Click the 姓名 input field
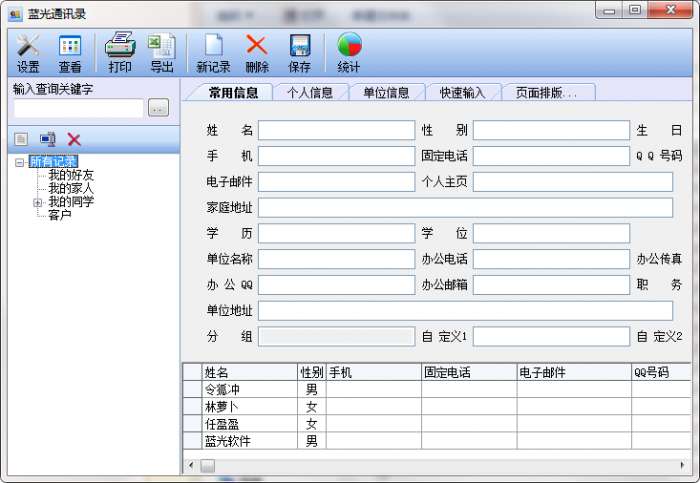The width and height of the screenshot is (700, 483). point(337,130)
